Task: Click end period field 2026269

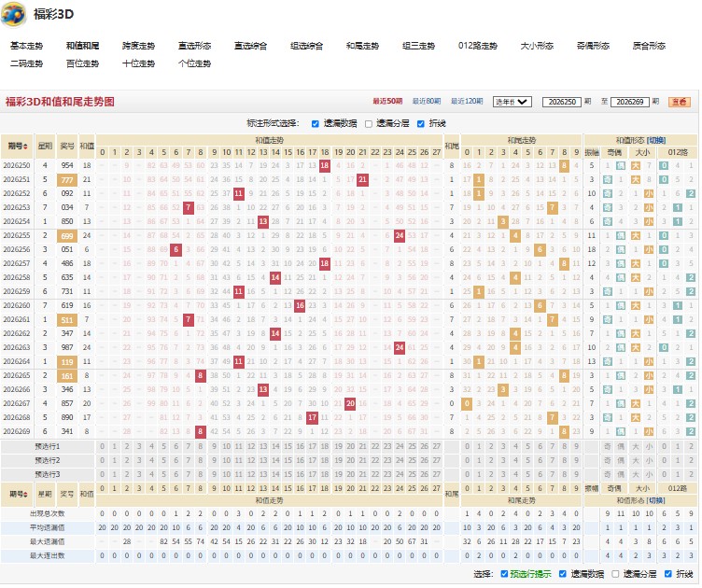Action: click(629, 102)
